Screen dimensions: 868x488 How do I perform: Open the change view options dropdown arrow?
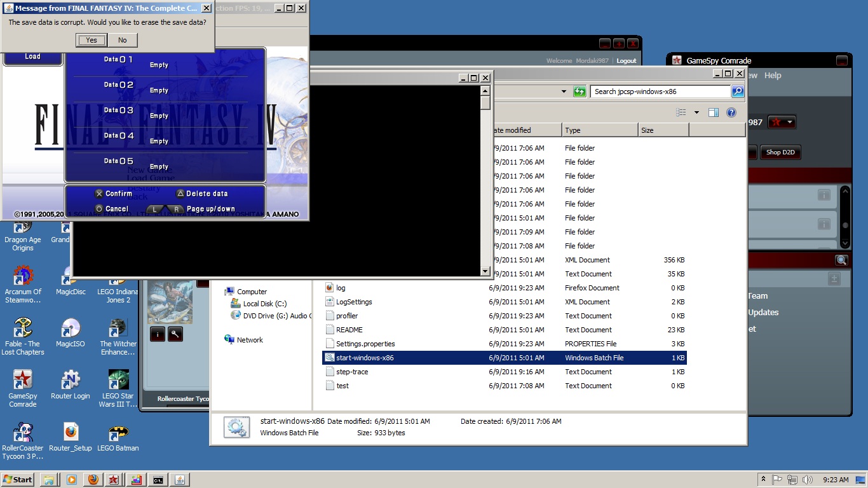pyautogui.click(x=696, y=112)
